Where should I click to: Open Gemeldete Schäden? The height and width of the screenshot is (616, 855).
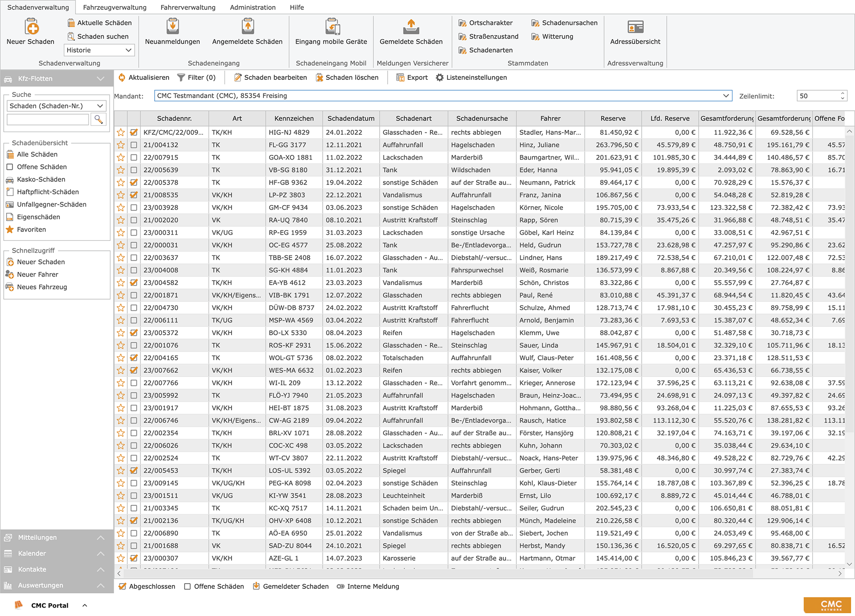pos(411,32)
